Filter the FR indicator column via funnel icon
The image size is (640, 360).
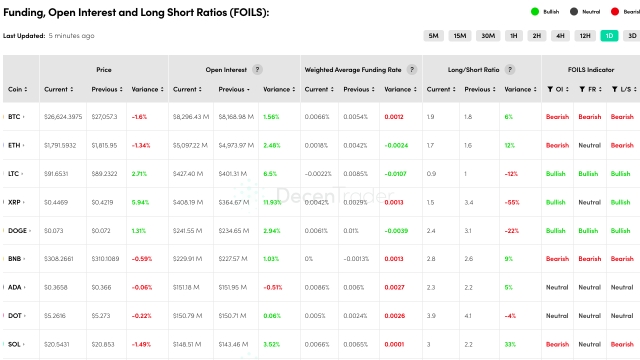coord(582,89)
